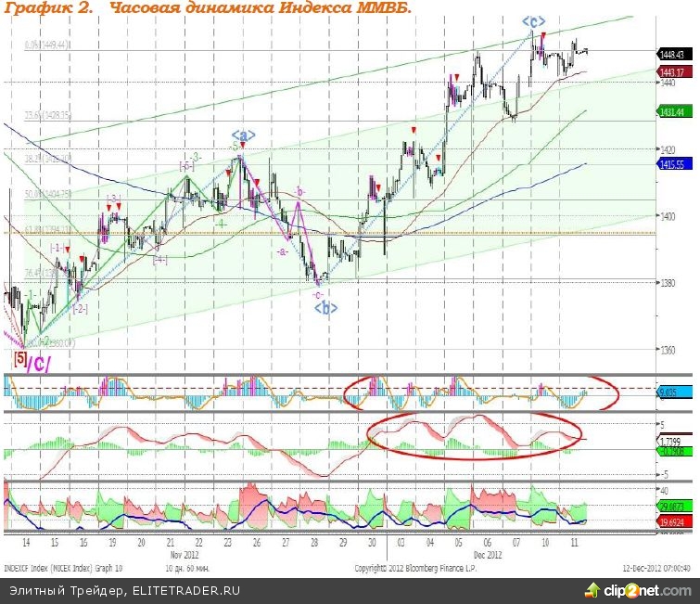Image resolution: width=700 pixels, height=604 pixels.
Task: Click the 19.6924 red indicator value tag
Action: click(671, 521)
